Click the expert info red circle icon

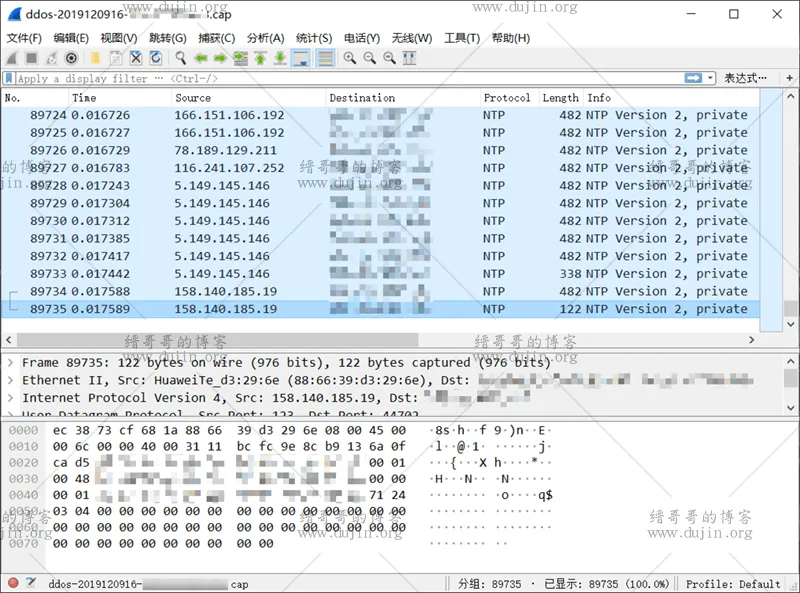coord(13,583)
